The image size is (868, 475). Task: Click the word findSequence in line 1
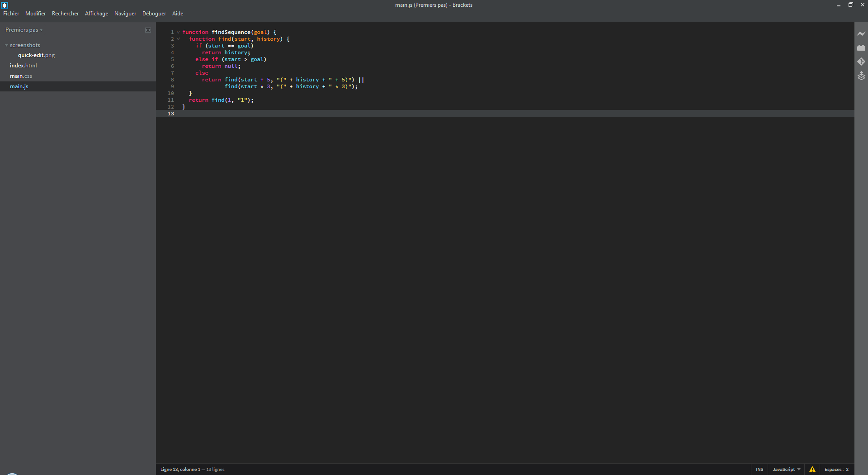[x=231, y=32]
